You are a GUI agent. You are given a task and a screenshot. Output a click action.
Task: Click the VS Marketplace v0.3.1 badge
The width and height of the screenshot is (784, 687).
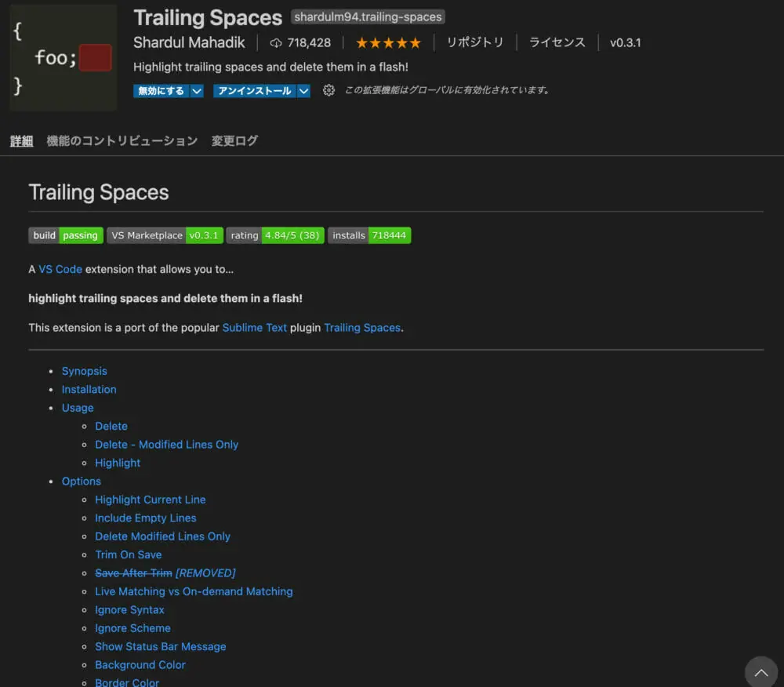pos(165,235)
